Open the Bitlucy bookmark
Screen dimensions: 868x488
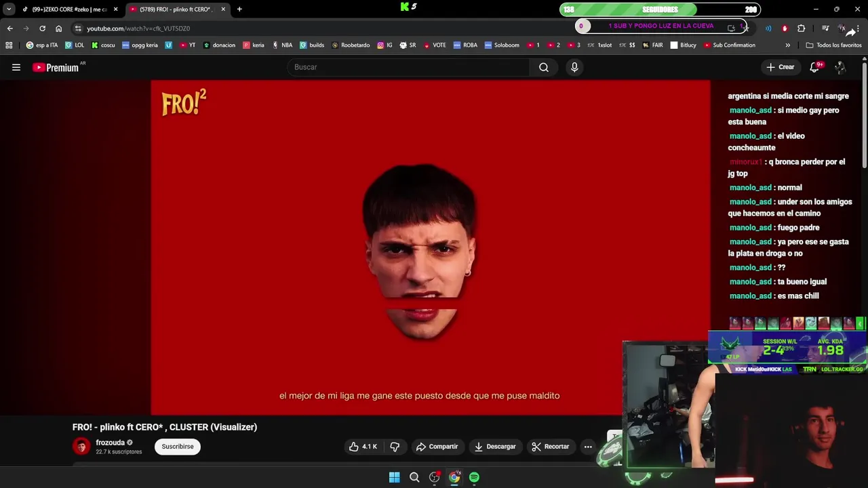coord(683,45)
